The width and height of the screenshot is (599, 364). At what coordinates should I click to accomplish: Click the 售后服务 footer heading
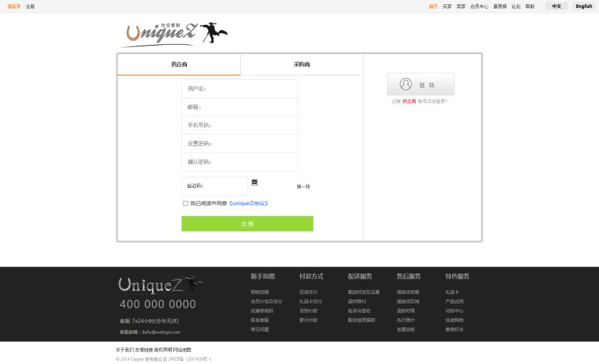tap(409, 276)
